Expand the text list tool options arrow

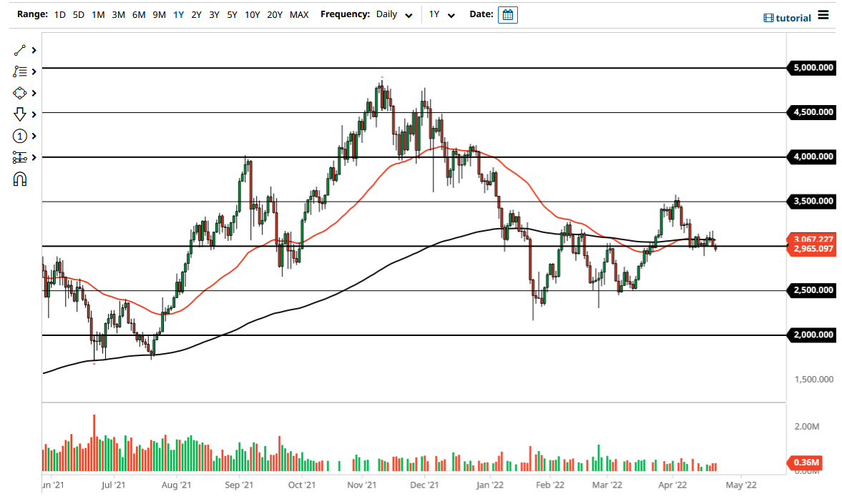pos(34,71)
